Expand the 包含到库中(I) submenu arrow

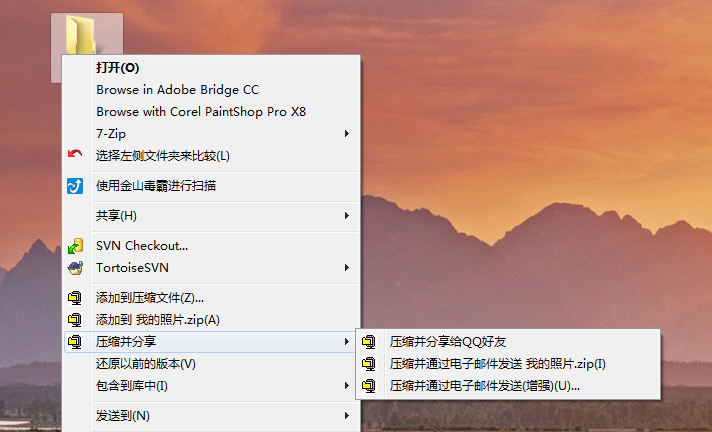pyautogui.click(x=346, y=385)
